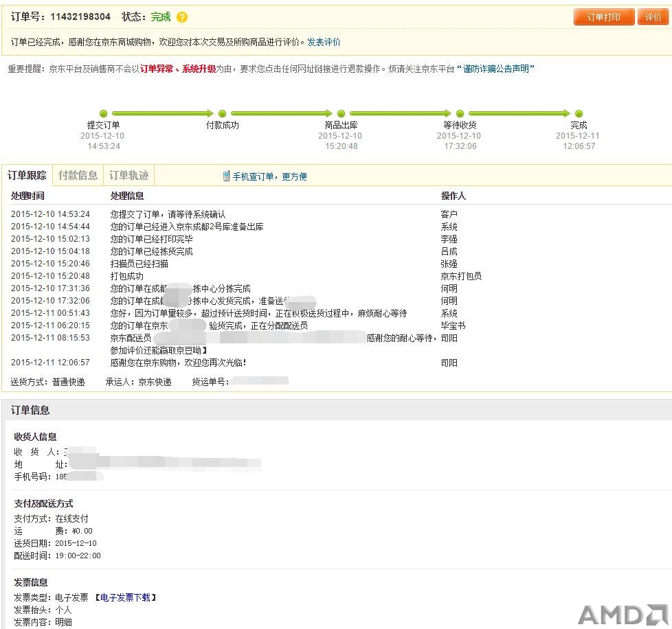Select operator name 张强

tap(449, 264)
